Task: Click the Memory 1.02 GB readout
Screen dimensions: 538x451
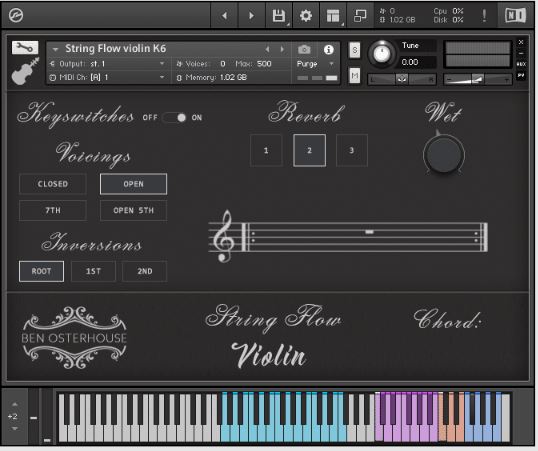Action: (x=212, y=78)
